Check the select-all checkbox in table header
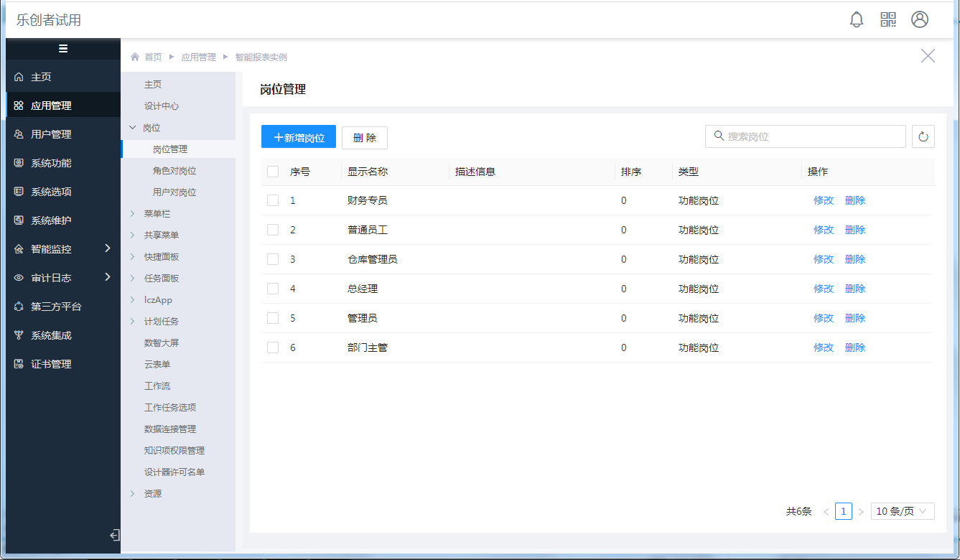Screen dimensions: 960x560 point(273,172)
